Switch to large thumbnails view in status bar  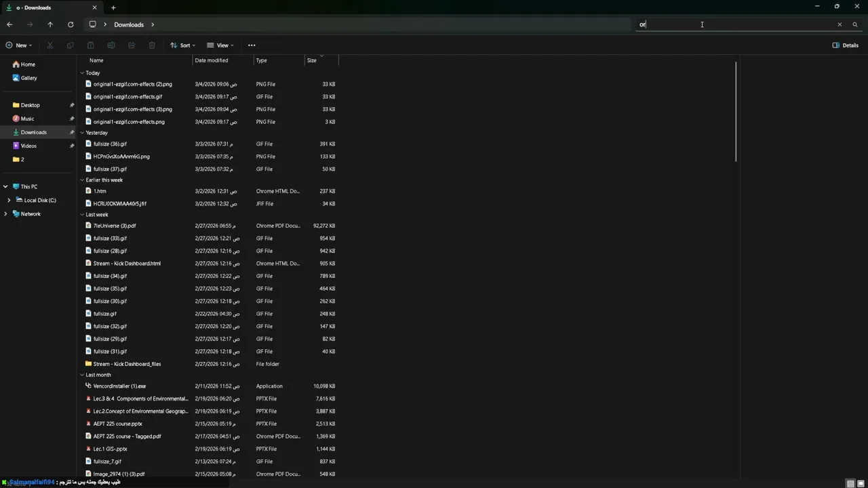(862, 483)
